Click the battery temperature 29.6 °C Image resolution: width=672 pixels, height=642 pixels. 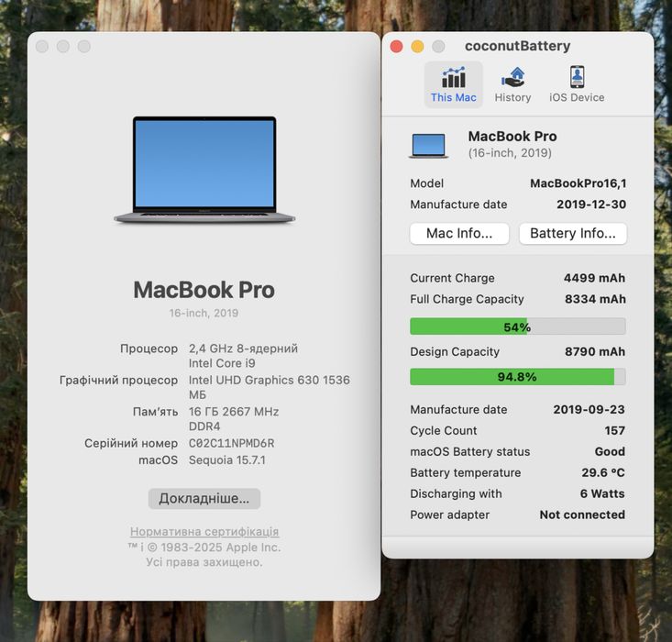point(603,472)
